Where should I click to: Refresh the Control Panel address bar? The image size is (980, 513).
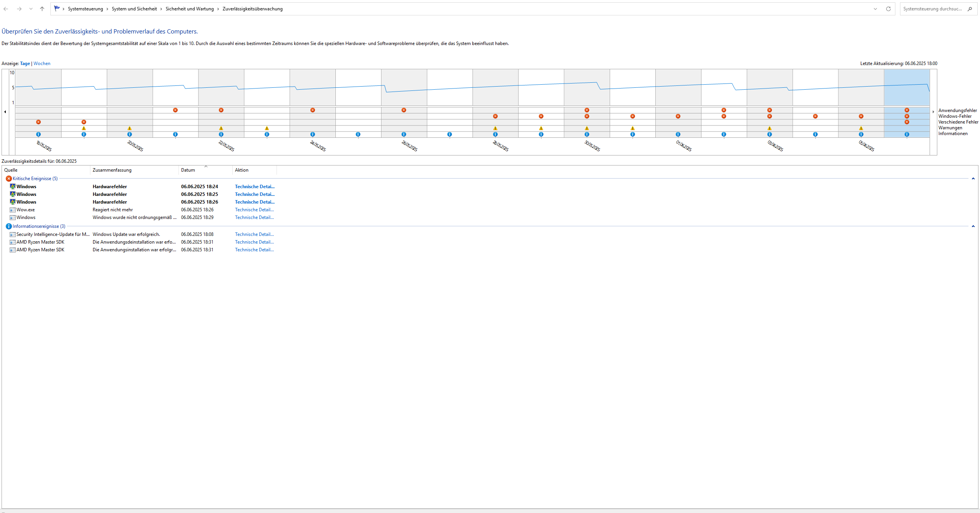point(888,9)
